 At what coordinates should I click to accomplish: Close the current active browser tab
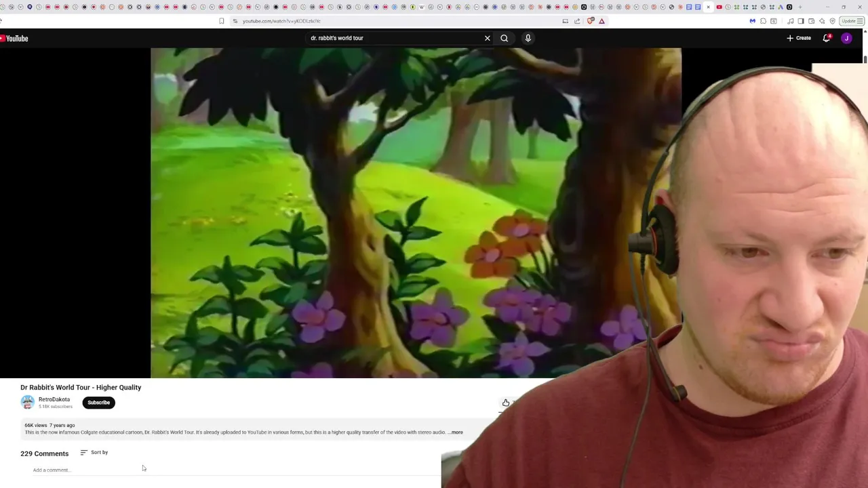[x=708, y=7]
